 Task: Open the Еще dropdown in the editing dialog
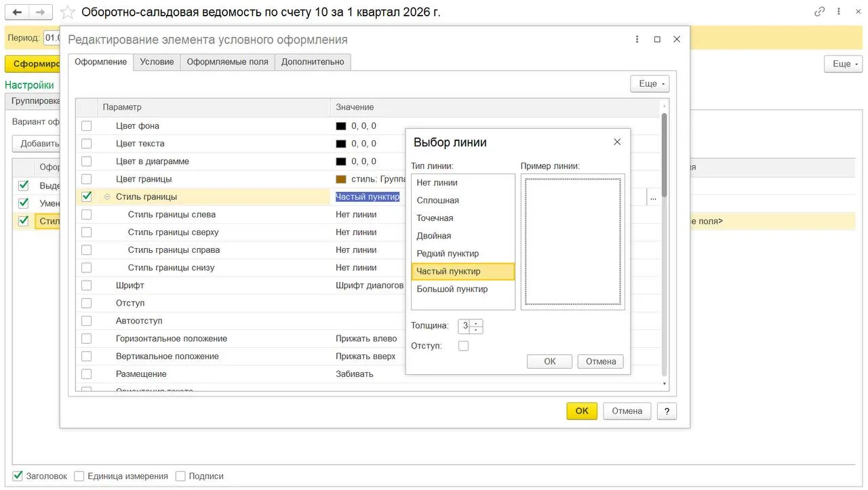[x=650, y=83]
